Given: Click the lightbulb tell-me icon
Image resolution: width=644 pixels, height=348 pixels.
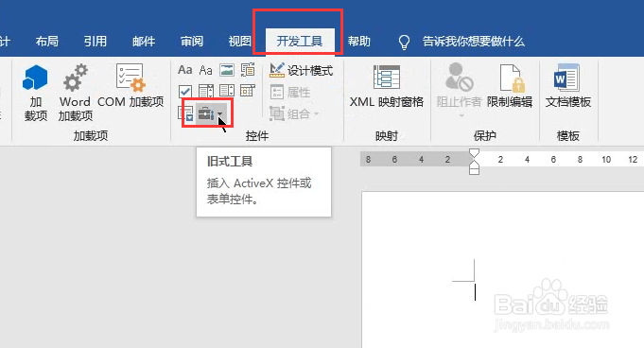Looking at the screenshot, I should (x=404, y=42).
